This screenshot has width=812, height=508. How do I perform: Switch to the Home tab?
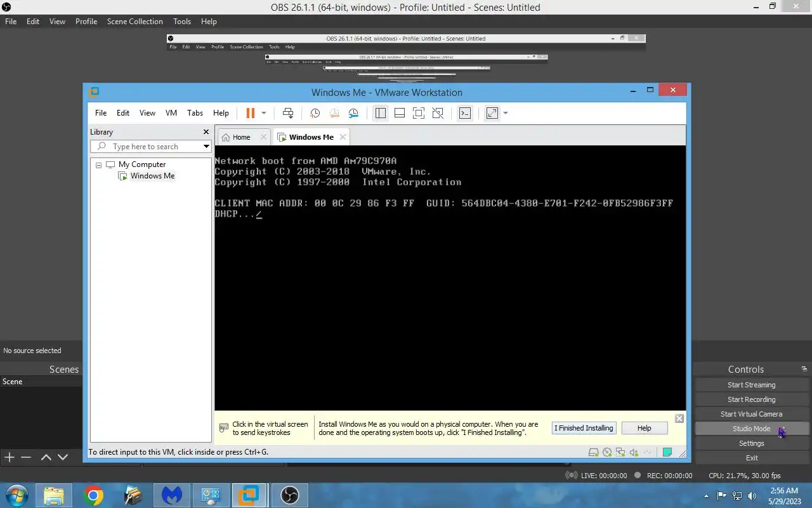click(x=241, y=137)
